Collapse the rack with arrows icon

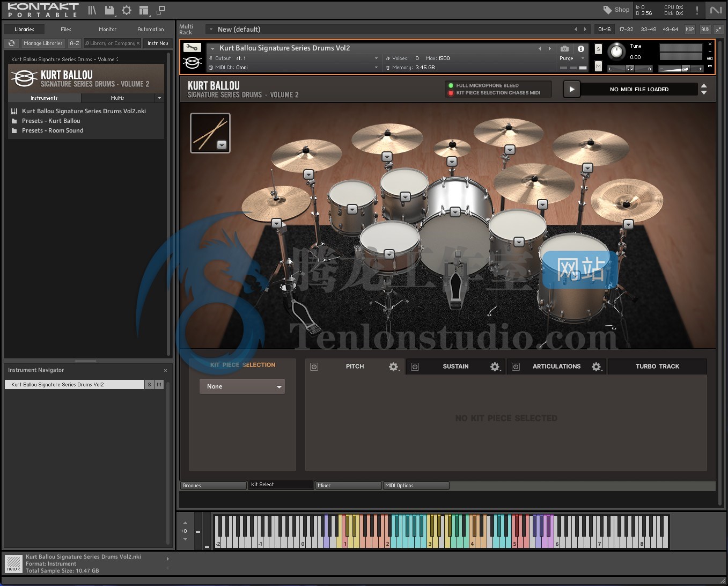[718, 29]
